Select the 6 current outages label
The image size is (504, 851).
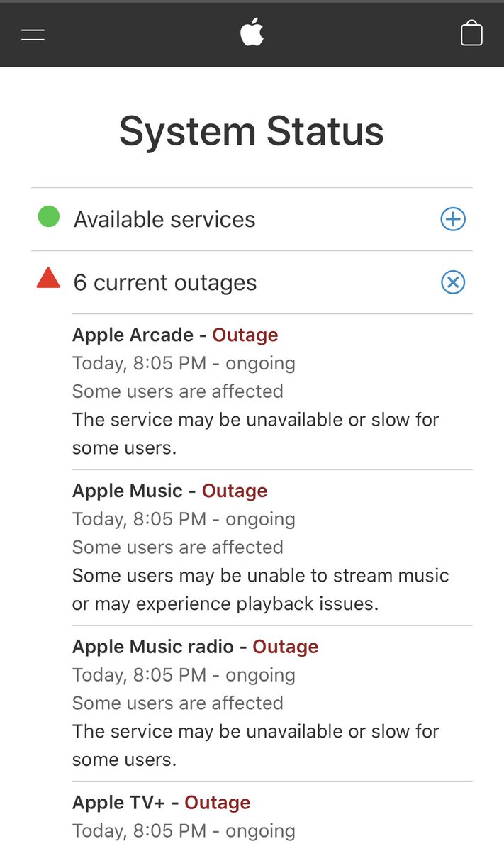tap(165, 282)
